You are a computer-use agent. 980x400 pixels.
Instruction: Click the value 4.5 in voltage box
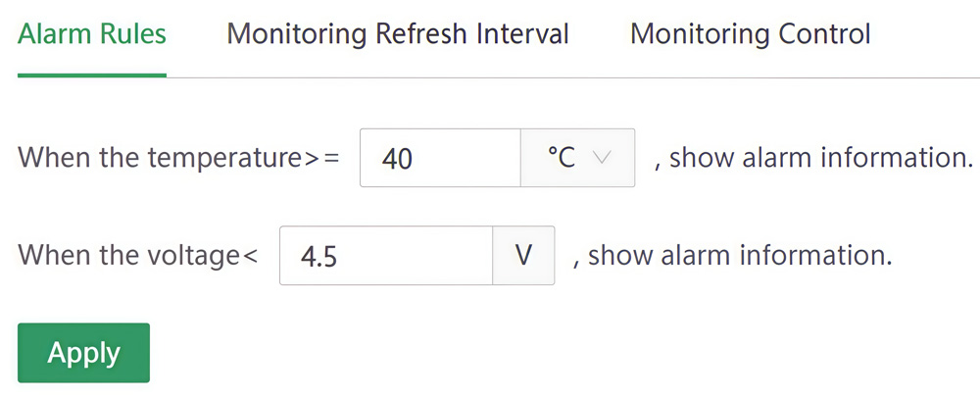point(318,257)
